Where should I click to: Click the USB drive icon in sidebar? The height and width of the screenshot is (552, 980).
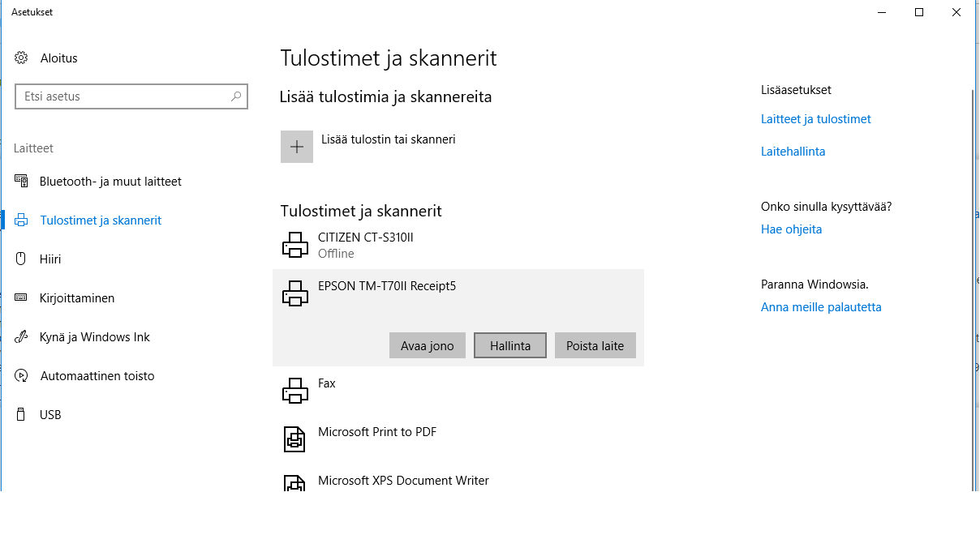pos(22,415)
